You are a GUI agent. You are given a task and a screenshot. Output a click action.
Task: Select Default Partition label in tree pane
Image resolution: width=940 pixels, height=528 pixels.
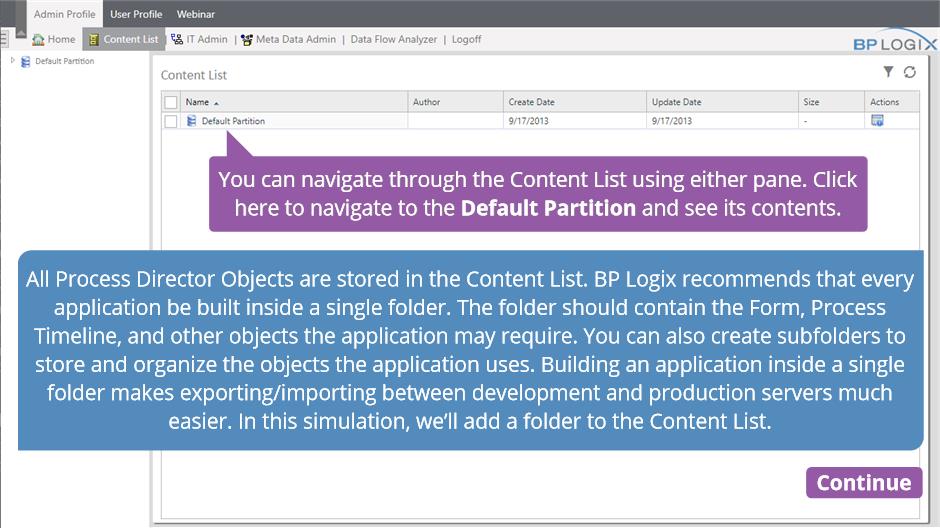65,61
